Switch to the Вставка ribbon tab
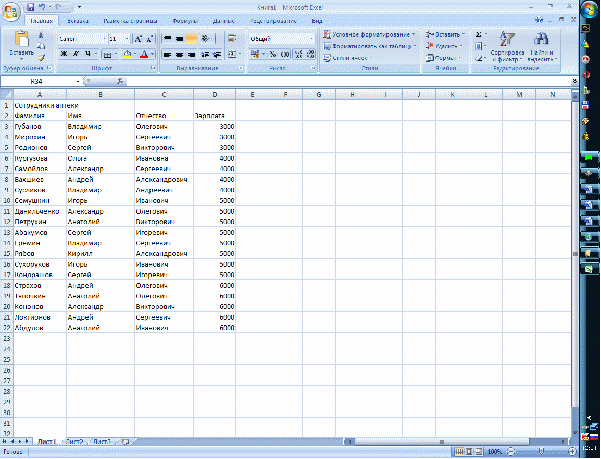This screenshot has width=601, height=459. [x=78, y=21]
